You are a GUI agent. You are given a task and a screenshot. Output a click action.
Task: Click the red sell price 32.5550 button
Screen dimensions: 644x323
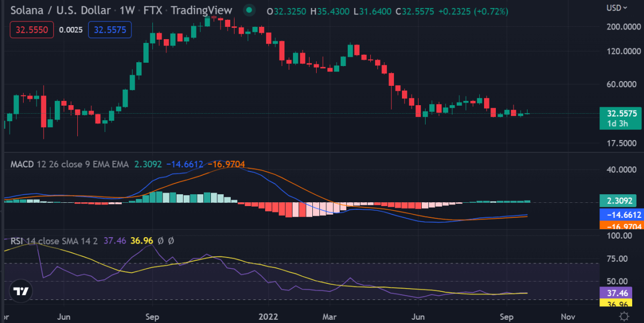(32, 30)
